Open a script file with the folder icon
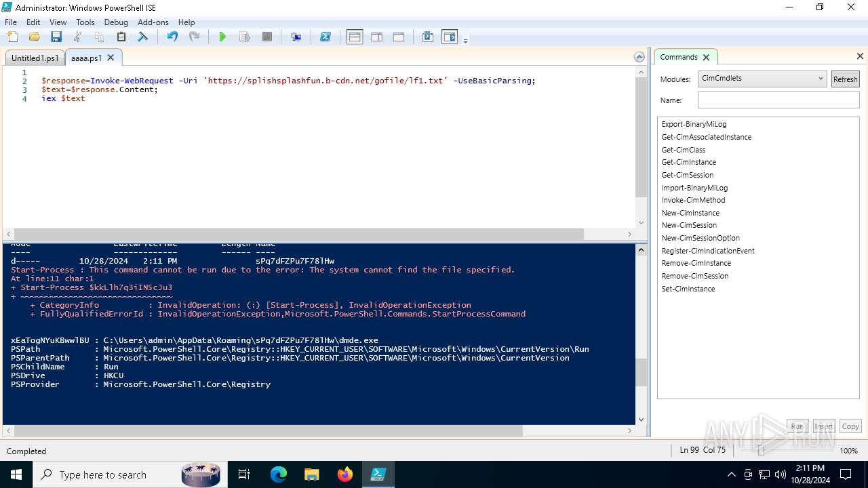Screen dimensions: 868x488 [x=34, y=37]
